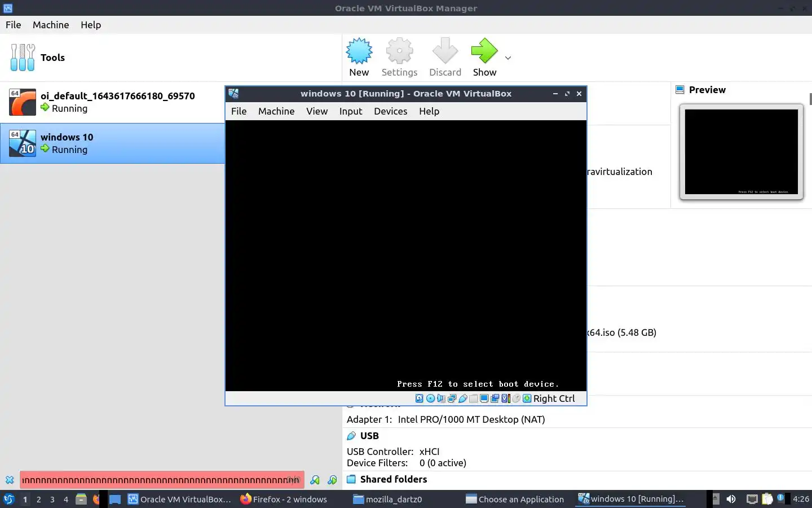
Task: Click the find previous search icon
Action: point(315,480)
